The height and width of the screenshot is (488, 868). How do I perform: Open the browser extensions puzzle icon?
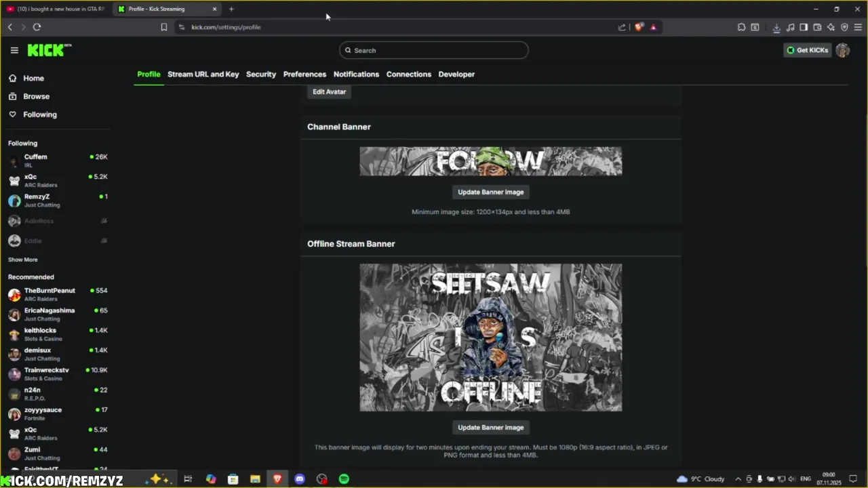741,27
